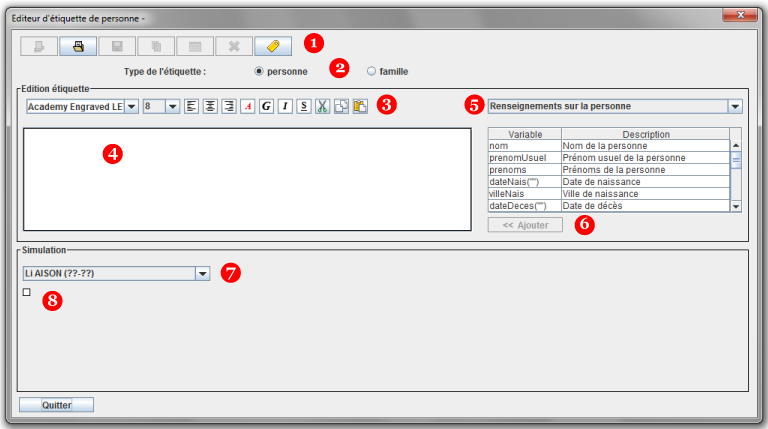Toggle bold with the G icon

(266, 106)
